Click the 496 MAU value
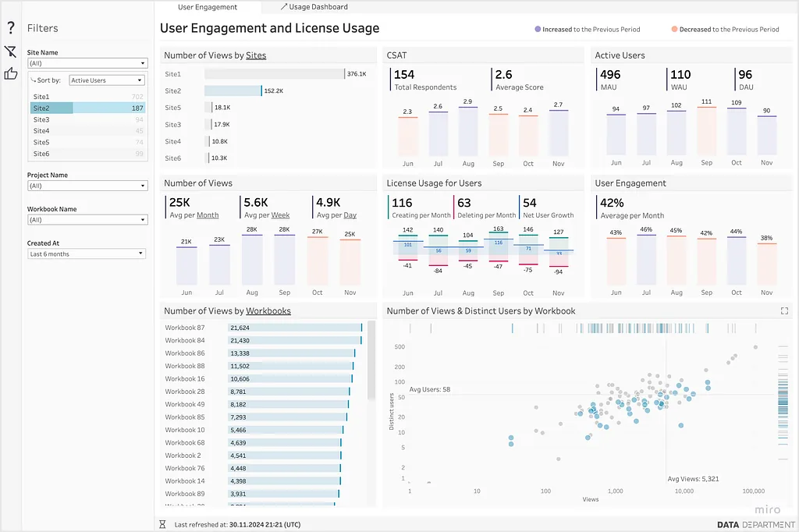 point(610,74)
